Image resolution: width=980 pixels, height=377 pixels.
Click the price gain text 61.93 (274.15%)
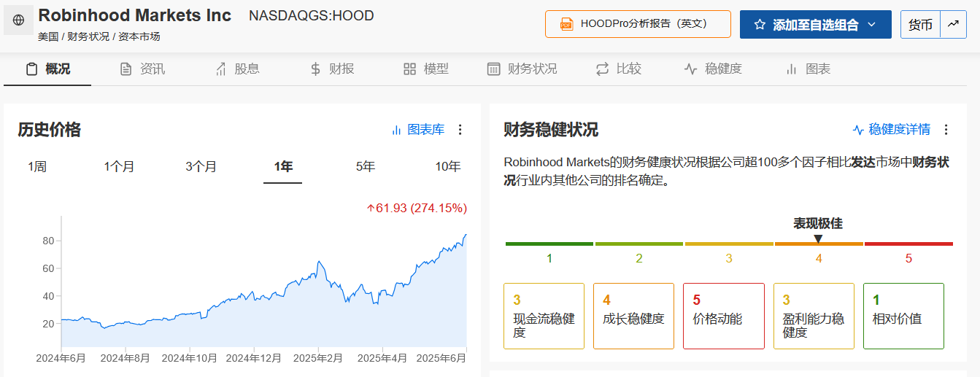pos(416,209)
